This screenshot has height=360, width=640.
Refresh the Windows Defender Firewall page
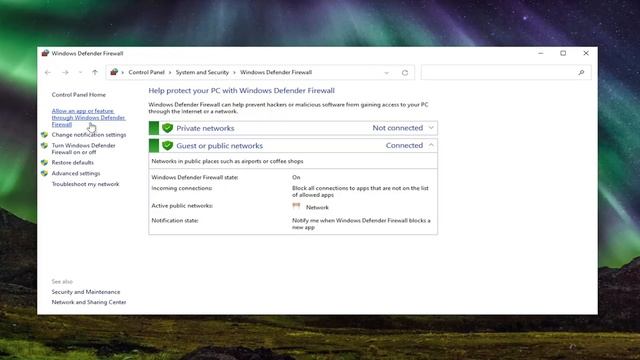404,73
